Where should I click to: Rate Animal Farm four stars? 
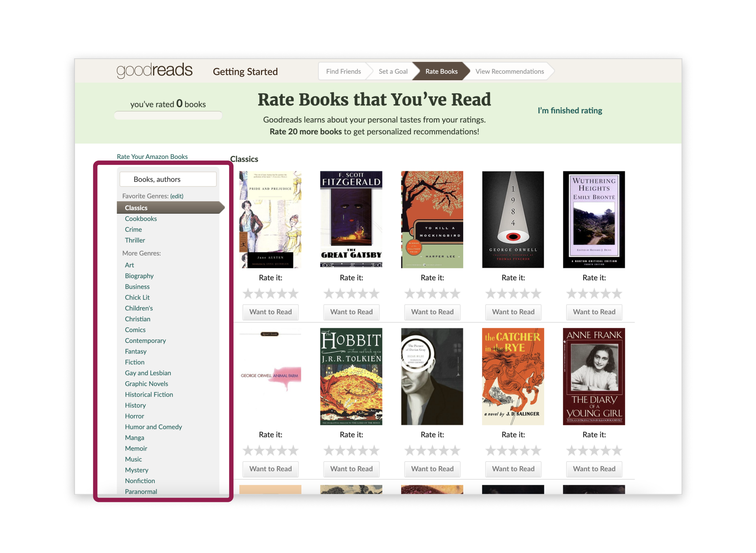[x=282, y=451]
